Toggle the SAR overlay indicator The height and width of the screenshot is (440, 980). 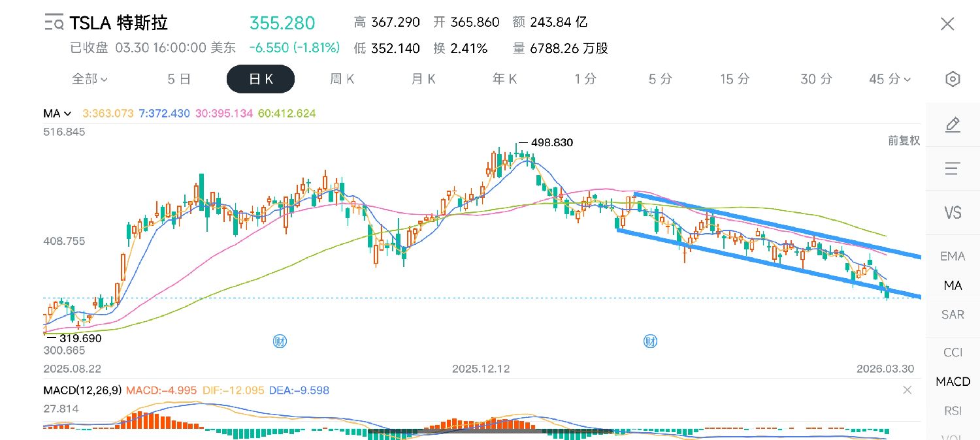coord(953,315)
